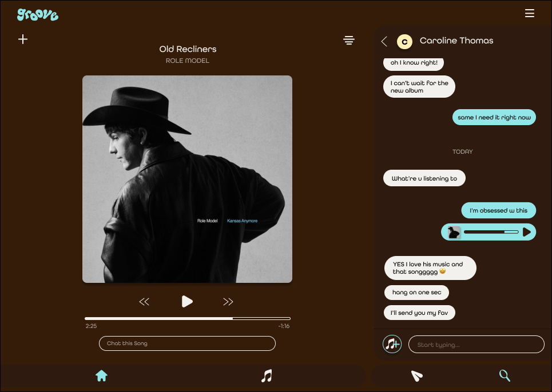Select "same I need it right now" message
The width and height of the screenshot is (552, 392).
coord(494,117)
